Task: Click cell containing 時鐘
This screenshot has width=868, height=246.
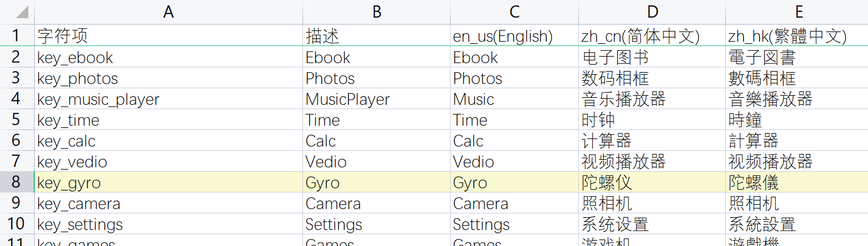Action: click(797, 120)
